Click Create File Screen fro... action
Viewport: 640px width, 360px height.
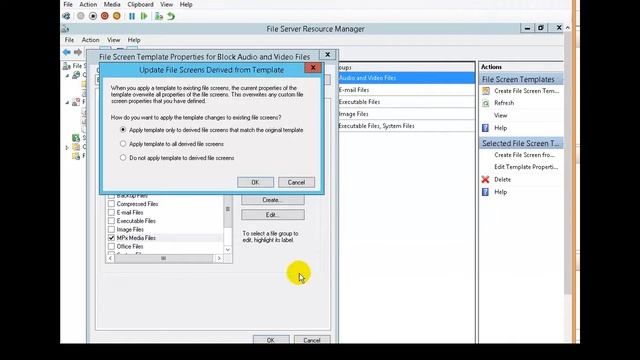tap(524, 155)
